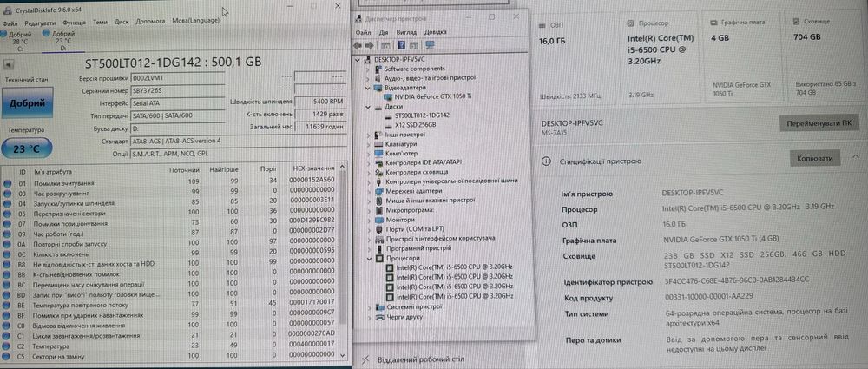Open the Вигляд menu in Device Manager

[x=406, y=33]
